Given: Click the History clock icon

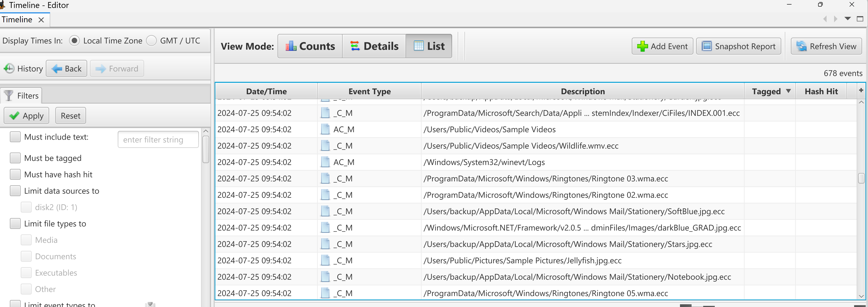Looking at the screenshot, I should pyautogui.click(x=9, y=69).
